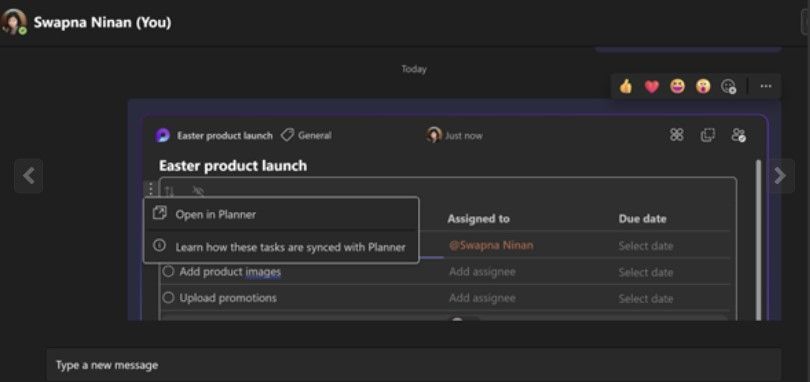Open the people access icon in component header
This screenshot has width=810, height=382.
click(x=738, y=135)
